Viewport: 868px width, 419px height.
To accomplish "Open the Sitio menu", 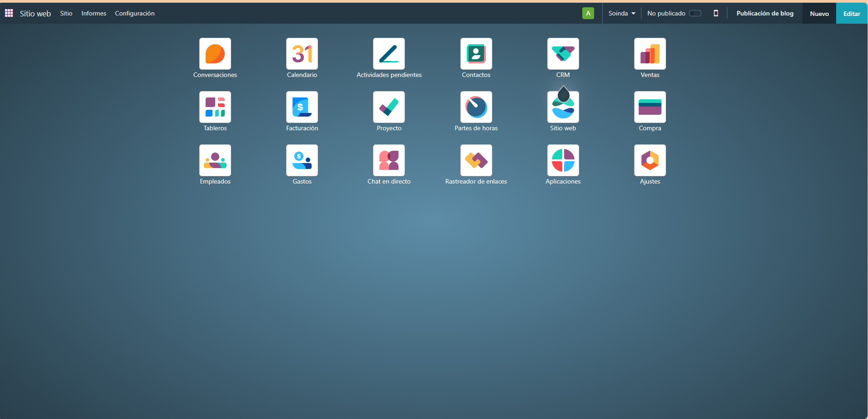I will 66,13.
